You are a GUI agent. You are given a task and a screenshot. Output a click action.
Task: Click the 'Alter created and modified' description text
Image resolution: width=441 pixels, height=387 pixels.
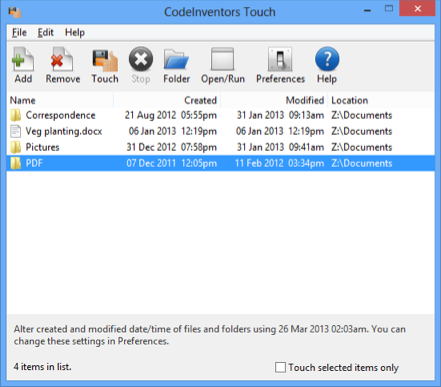(x=210, y=335)
